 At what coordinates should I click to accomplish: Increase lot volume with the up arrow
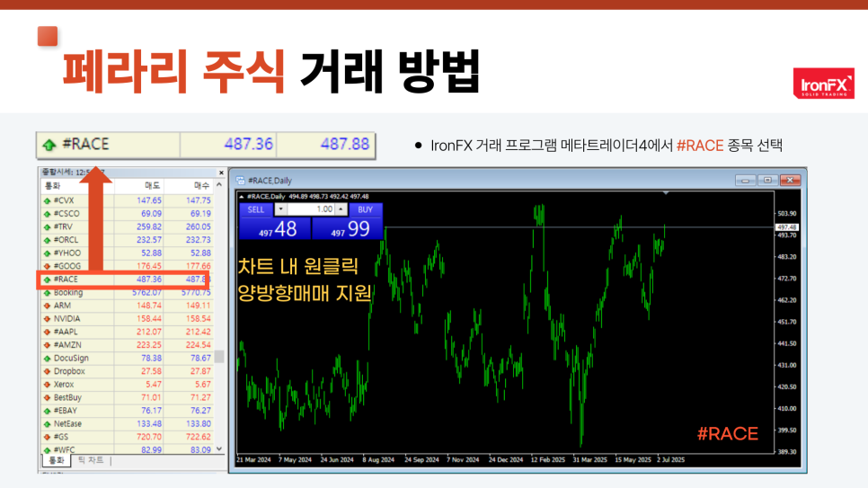point(341,209)
